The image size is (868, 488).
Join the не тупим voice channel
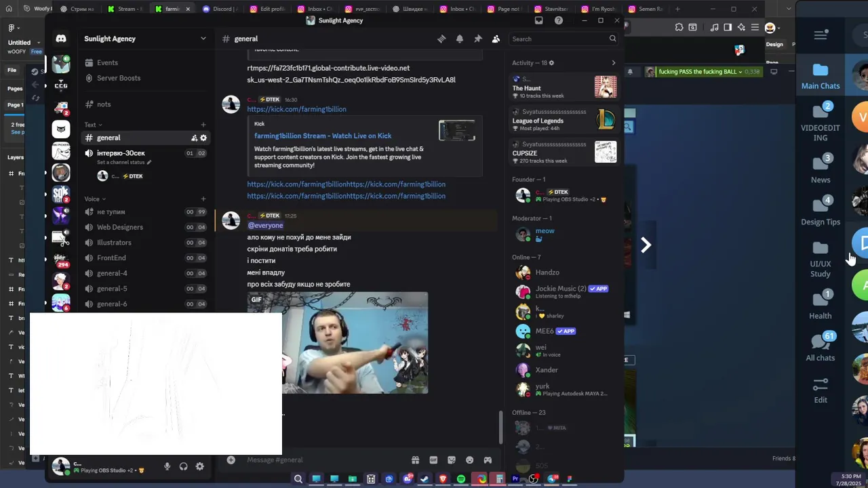click(111, 212)
